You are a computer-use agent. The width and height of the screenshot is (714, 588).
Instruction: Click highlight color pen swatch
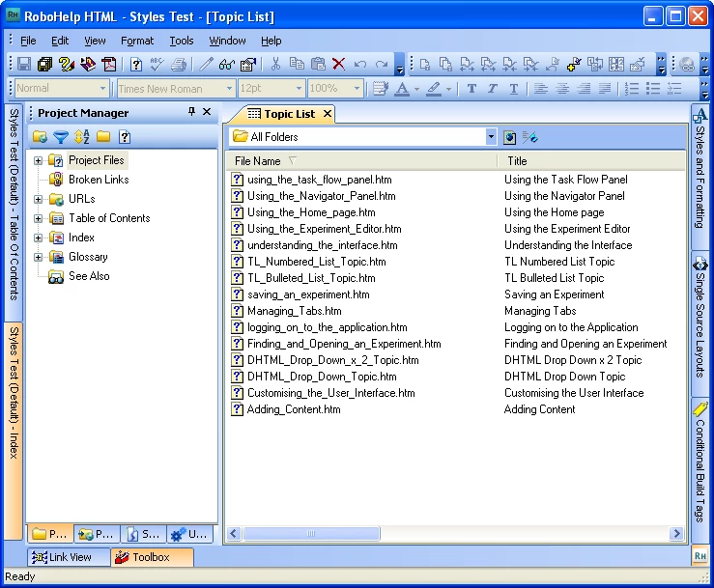coord(434,88)
